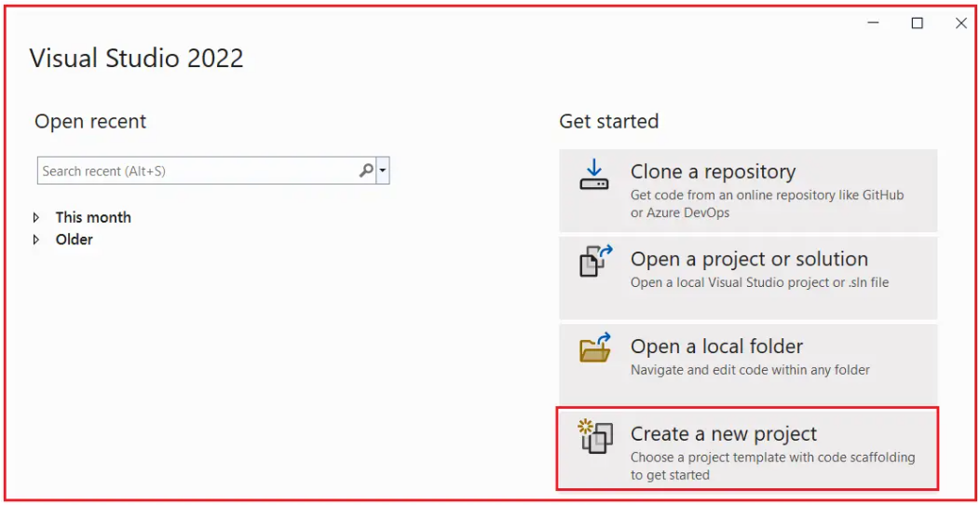Click the Create a new project icon
This screenshot has width=980, height=505.
pyautogui.click(x=595, y=436)
